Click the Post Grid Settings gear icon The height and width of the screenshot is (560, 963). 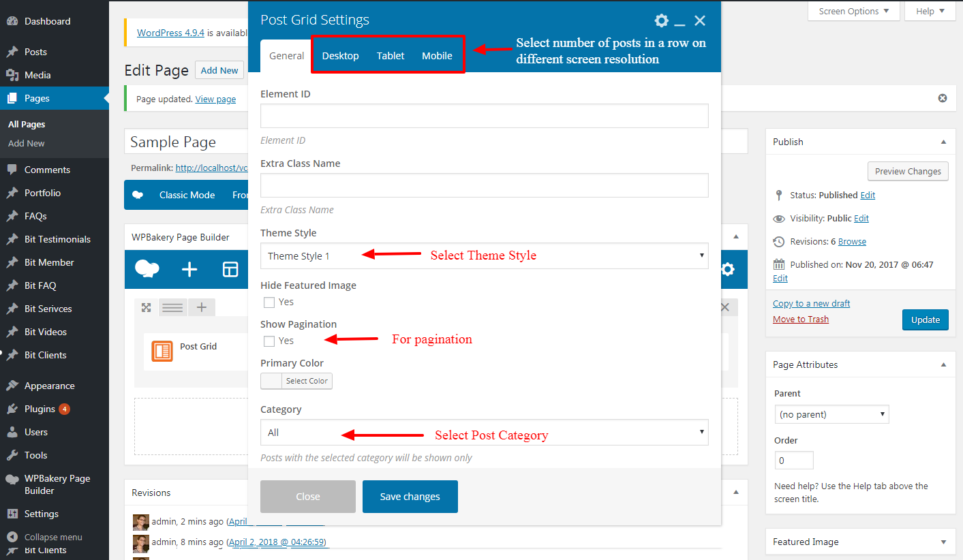[661, 20]
